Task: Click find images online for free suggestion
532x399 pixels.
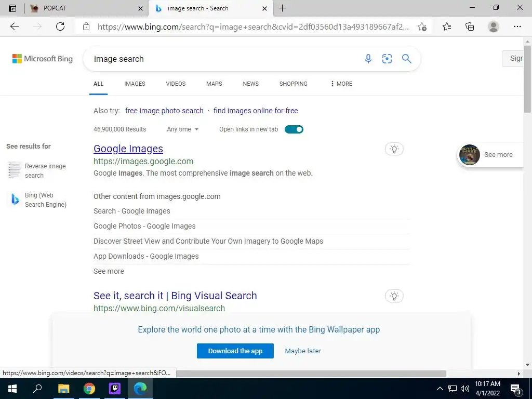Action: pos(256,111)
